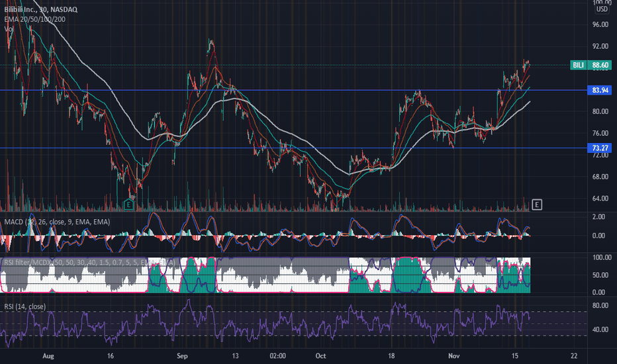
Task: Open the EMA 20/50/100/200 indicator legend
Action: (x=34, y=19)
